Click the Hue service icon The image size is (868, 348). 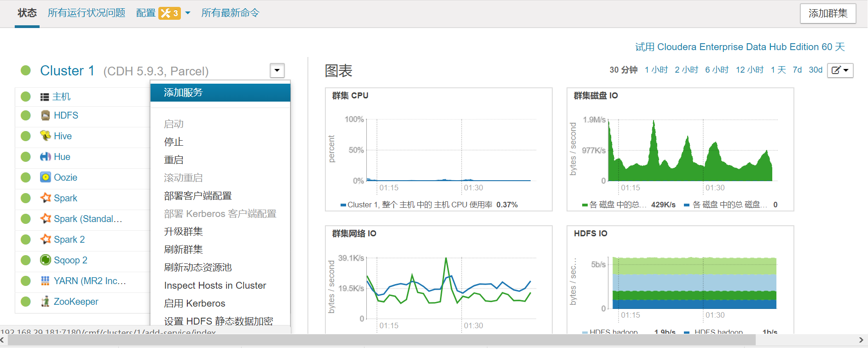(45, 157)
